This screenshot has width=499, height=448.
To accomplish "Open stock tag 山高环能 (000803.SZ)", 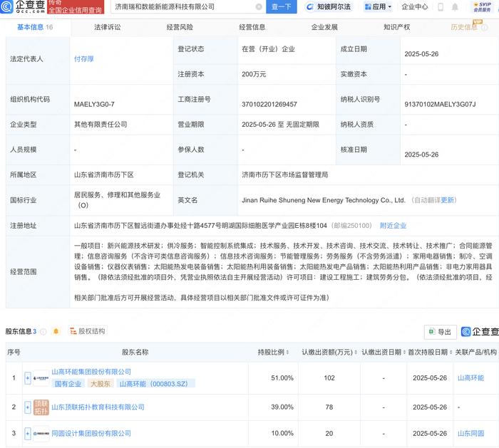I will [155, 384].
